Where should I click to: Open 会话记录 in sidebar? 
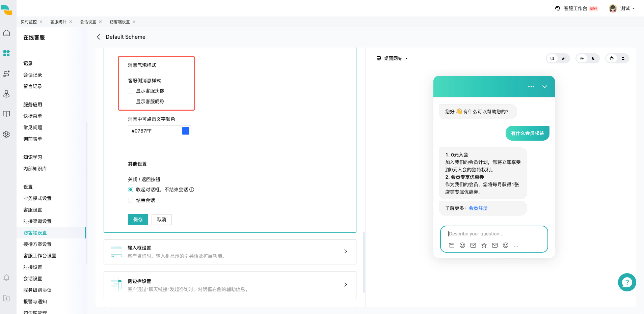(x=33, y=75)
